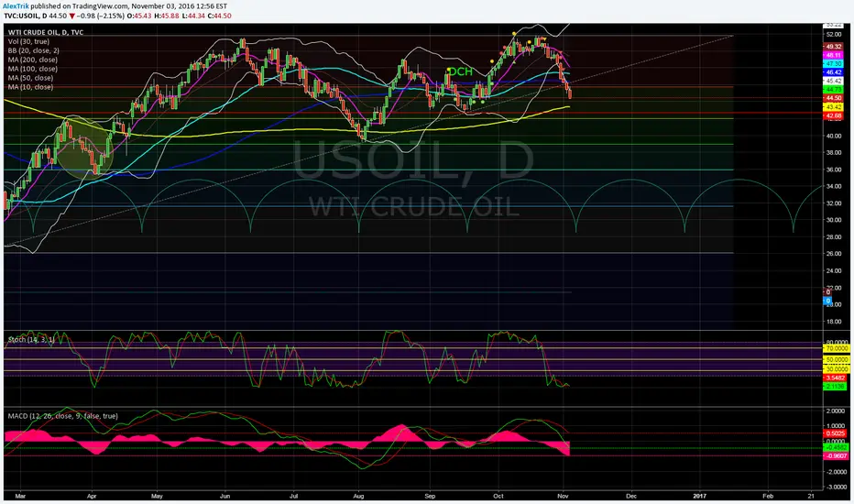
Task: Click the Stoch (14, 3, 1) pane label
Action: pyautogui.click(x=31, y=339)
